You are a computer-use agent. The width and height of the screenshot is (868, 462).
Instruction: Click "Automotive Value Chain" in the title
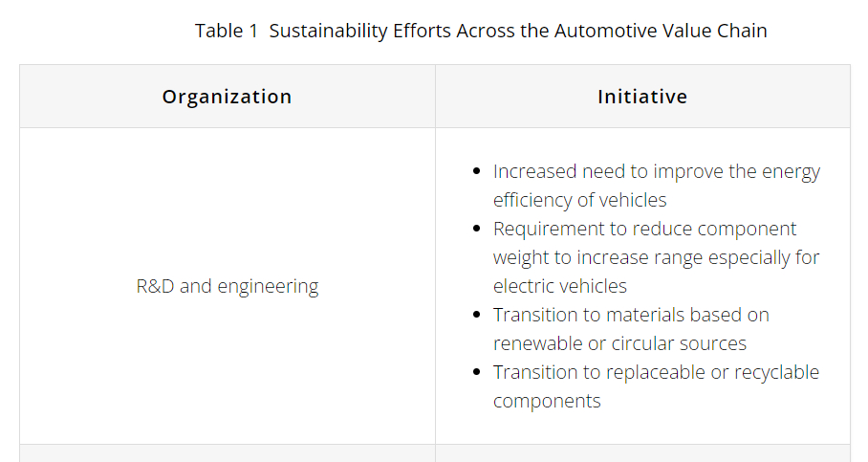coord(661,31)
